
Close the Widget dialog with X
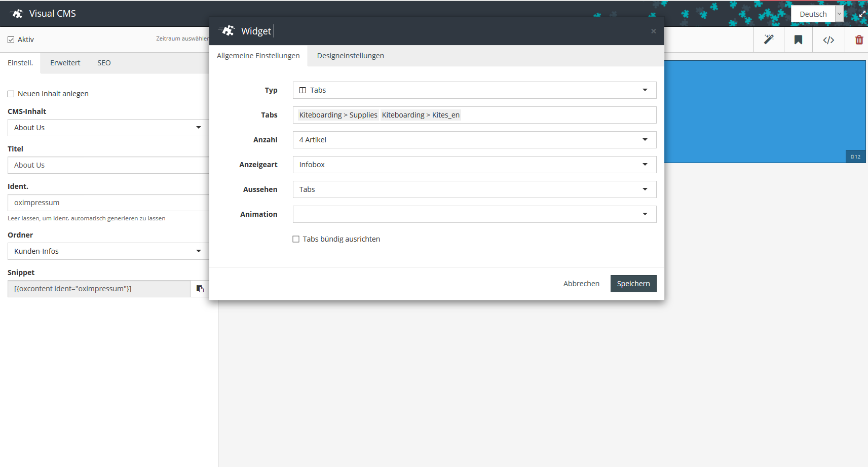[x=653, y=31]
